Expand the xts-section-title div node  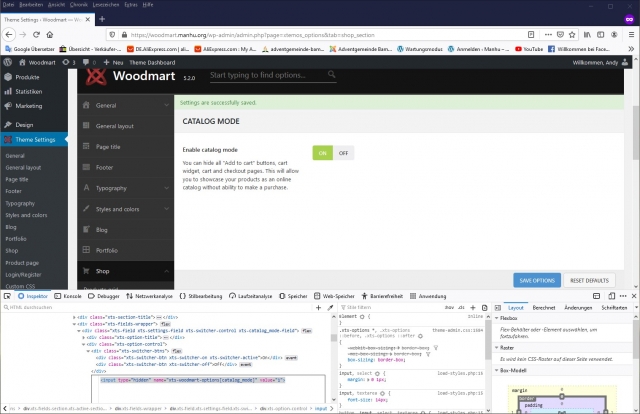[x=74, y=317]
